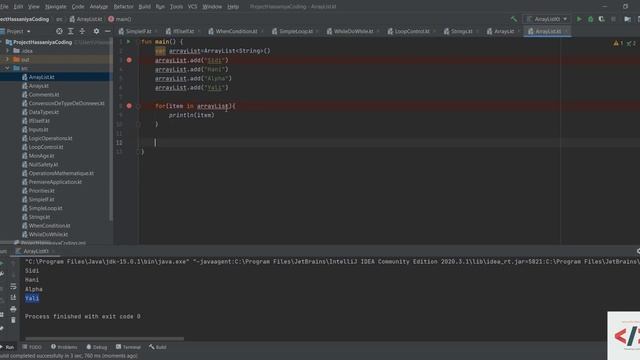
Task: Click Expand All icon in Project panel
Action: [x=71, y=31]
